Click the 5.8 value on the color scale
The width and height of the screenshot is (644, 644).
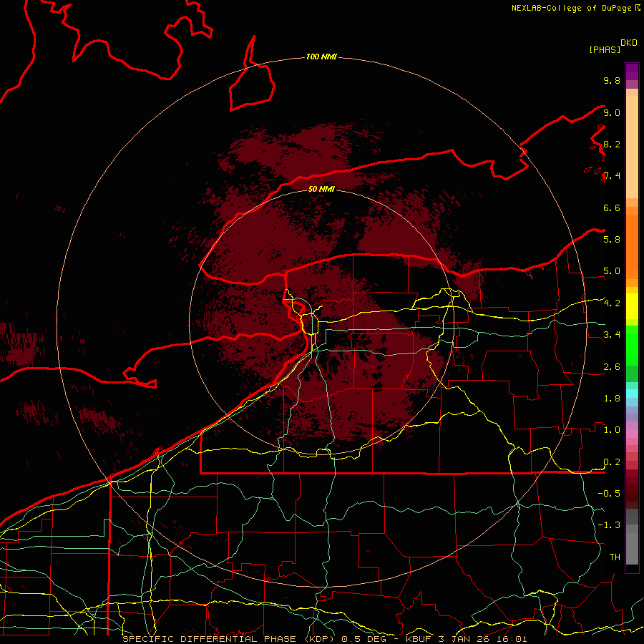click(612, 240)
